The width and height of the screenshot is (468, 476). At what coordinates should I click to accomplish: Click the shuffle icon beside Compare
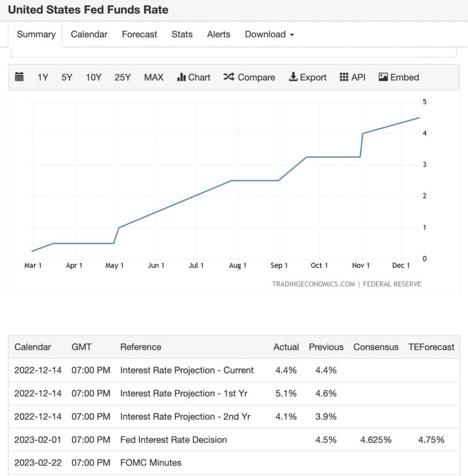point(229,77)
